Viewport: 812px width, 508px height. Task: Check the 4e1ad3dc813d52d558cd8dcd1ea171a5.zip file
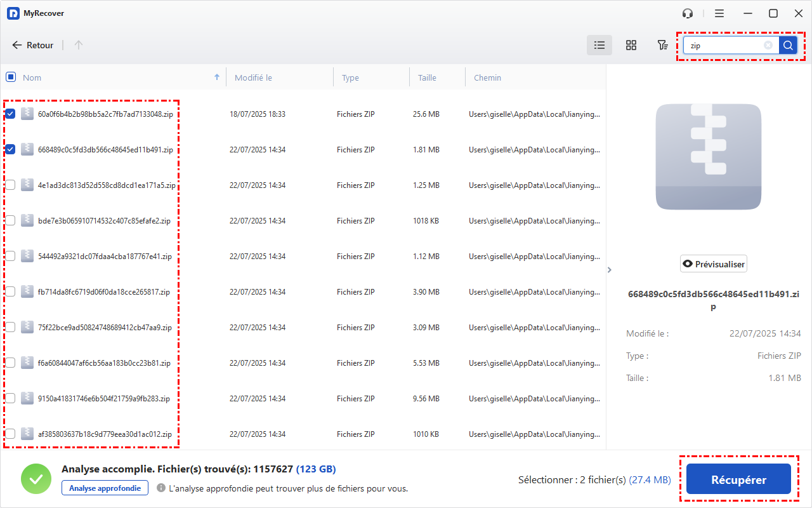coord(11,185)
